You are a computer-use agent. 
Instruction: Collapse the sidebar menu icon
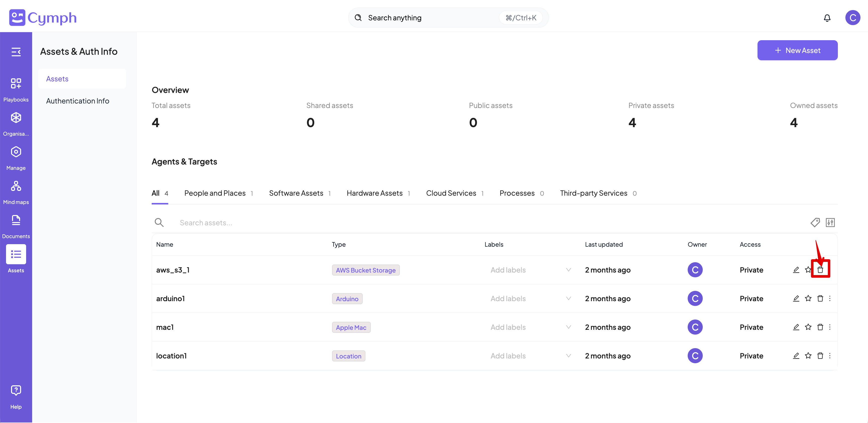pyautogui.click(x=16, y=52)
